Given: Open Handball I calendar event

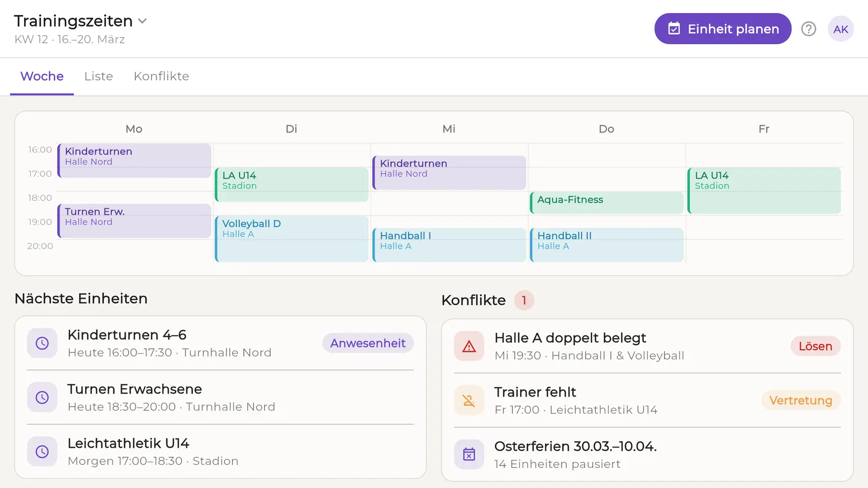Looking at the screenshot, I should [449, 245].
